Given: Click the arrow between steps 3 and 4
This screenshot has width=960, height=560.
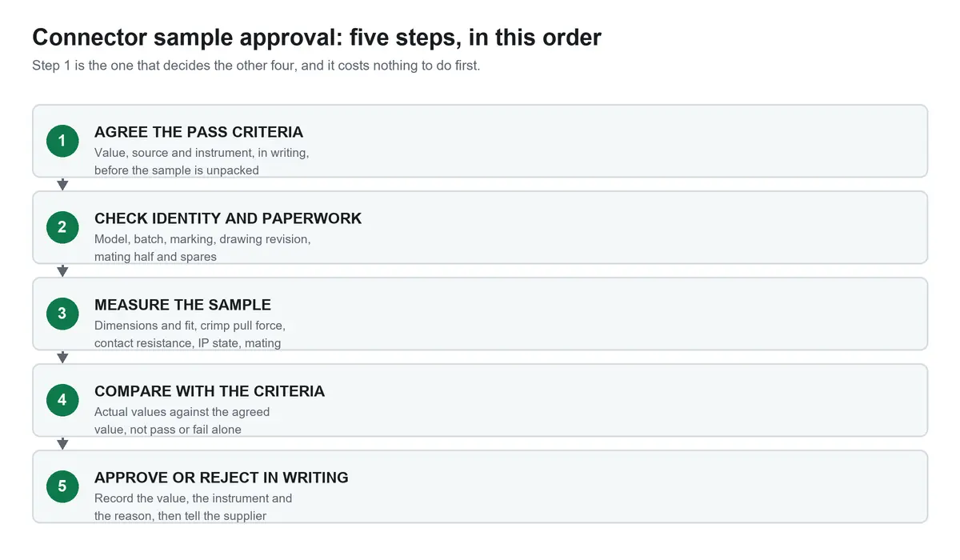Looking at the screenshot, I should [x=62, y=358].
